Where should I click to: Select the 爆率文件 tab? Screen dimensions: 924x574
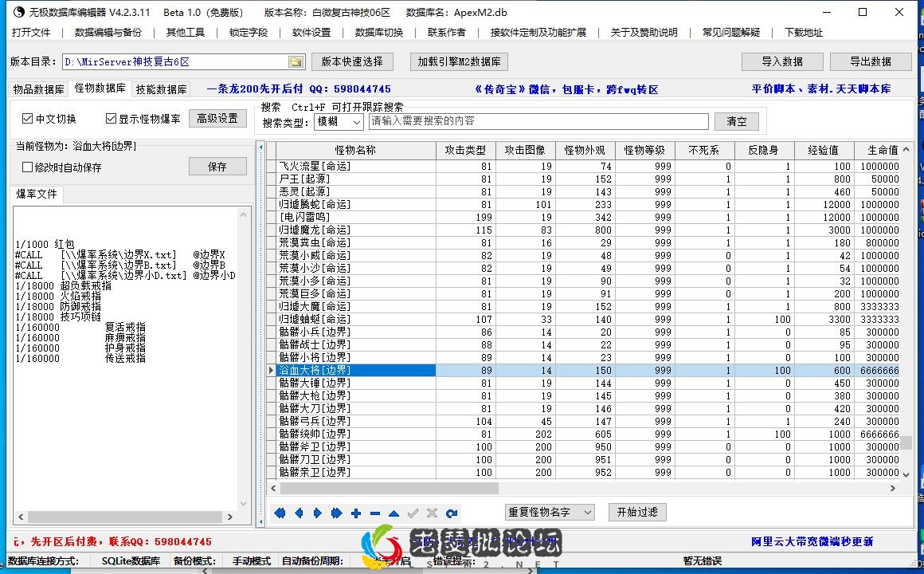pyautogui.click(x=37, y=194)
